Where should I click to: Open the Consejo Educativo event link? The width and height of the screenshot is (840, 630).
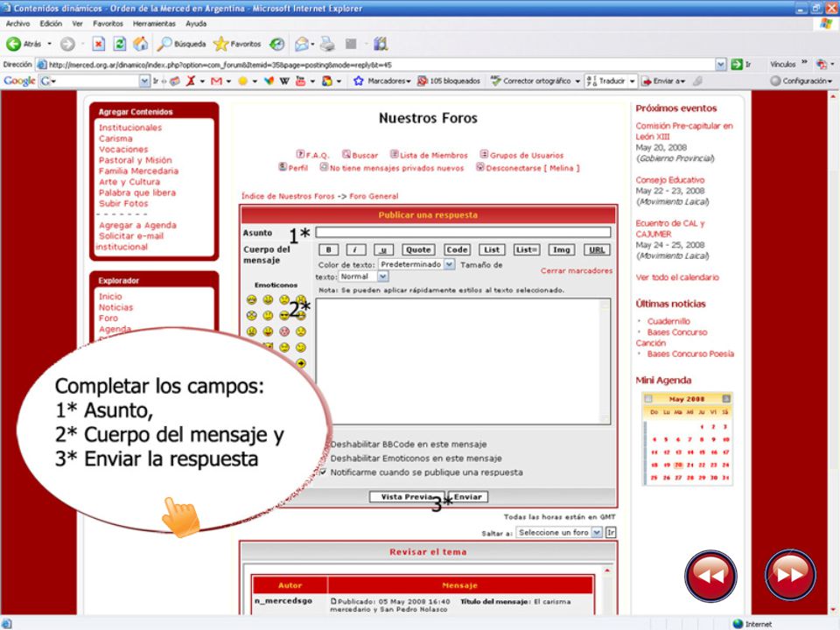[670, 179]
